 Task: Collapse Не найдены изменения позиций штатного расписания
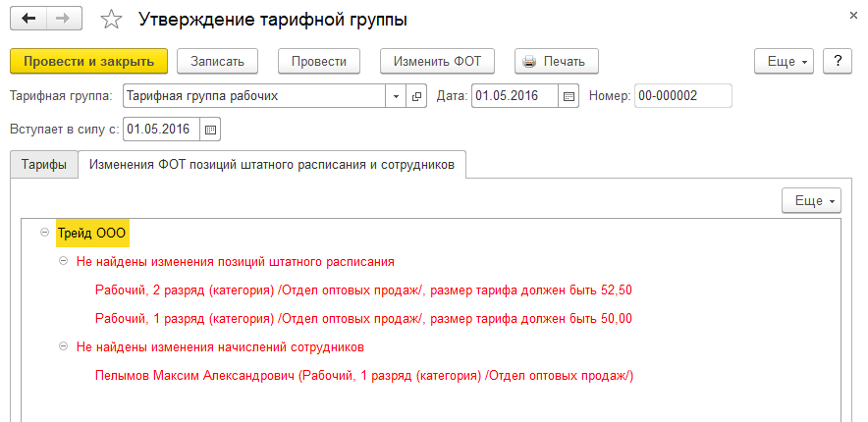pyautogui.click(x=64, y=262)
